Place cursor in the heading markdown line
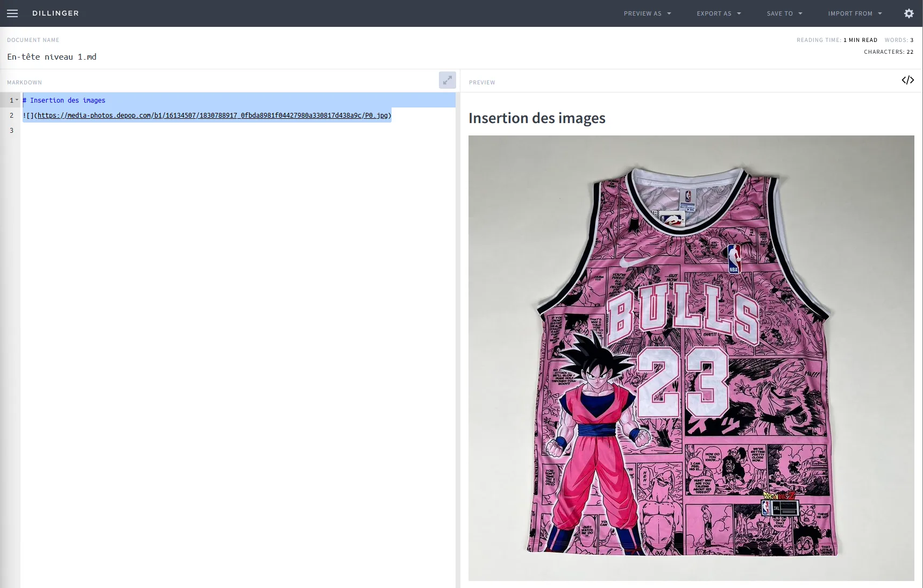The height and width of the screenshot is (588, 923). [x=68, y=101]
